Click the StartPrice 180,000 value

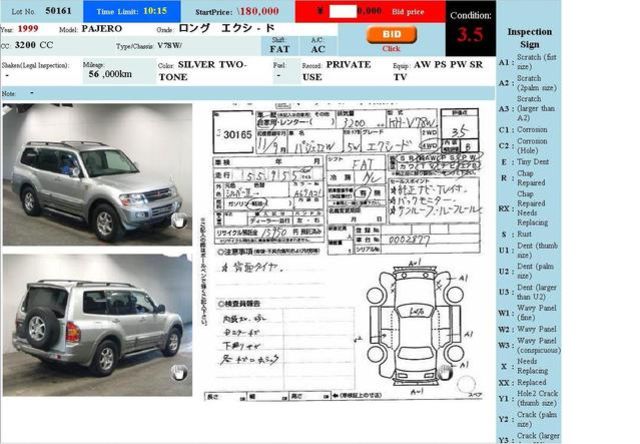(x=259, y=11)
